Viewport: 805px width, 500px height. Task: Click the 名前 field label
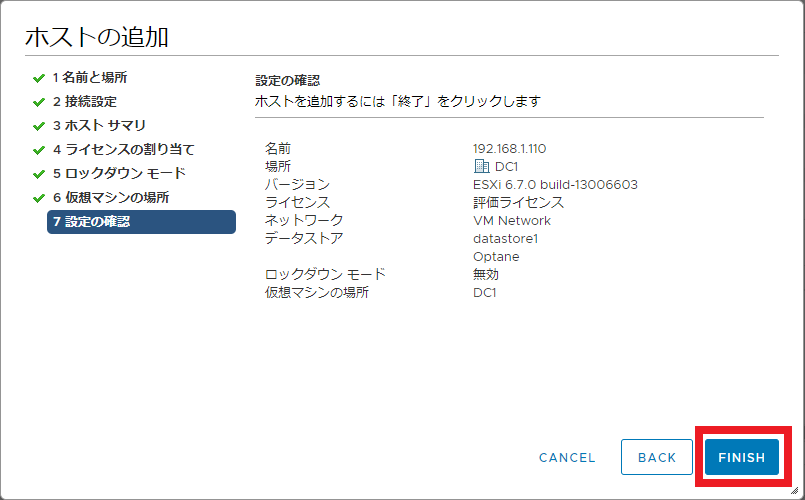[278, 148]
